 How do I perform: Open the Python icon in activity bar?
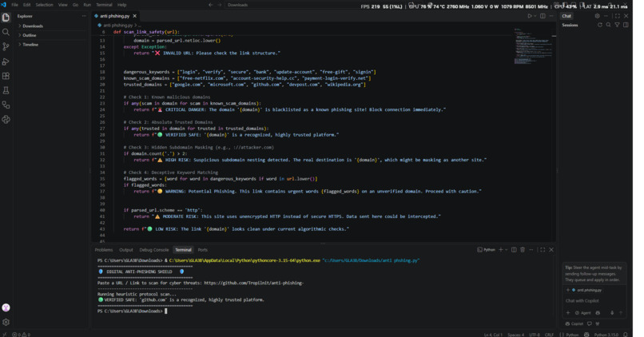coord(6,120)
